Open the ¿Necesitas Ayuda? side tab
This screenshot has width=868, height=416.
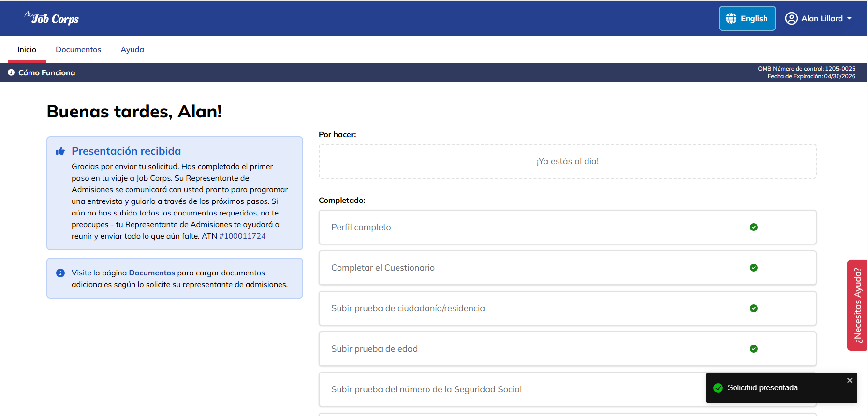coord(857,305)
